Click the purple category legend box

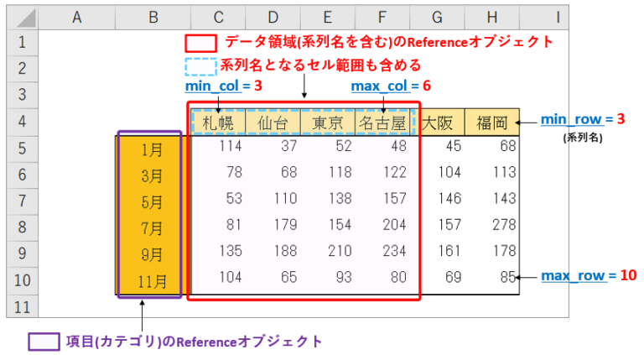tap(43, 341)
